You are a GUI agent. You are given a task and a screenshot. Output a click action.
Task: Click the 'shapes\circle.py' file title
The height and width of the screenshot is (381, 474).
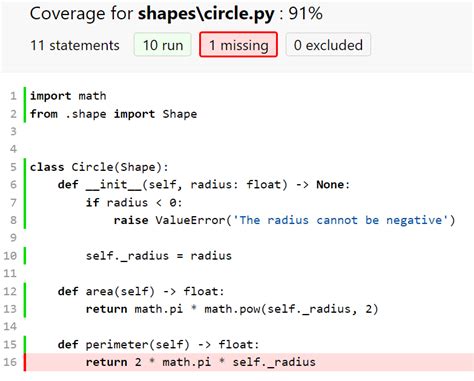206,14
